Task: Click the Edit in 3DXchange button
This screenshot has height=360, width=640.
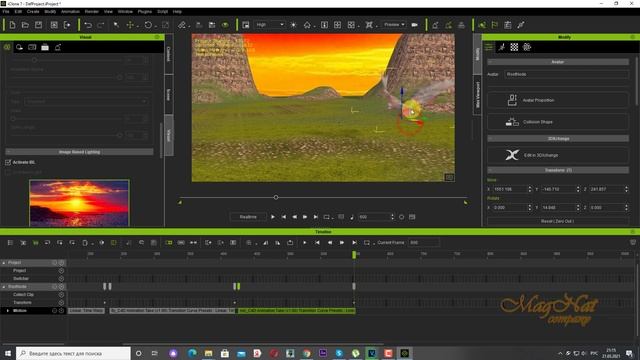Action: [x=558, y=155]
